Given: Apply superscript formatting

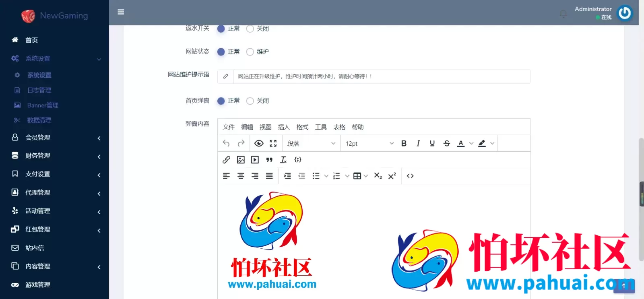Looking at the screenshot, I should coord(392,176).
